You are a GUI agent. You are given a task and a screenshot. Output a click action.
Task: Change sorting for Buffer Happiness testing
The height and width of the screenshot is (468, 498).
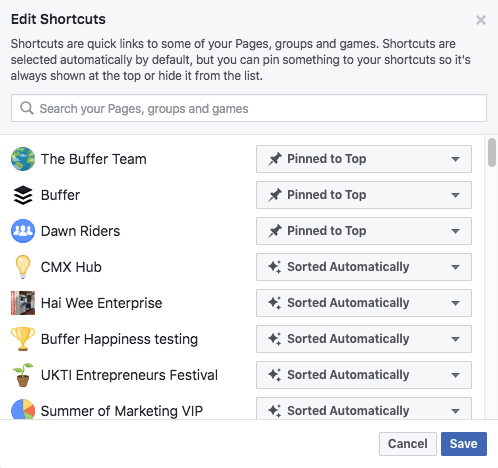coord(364,339)
